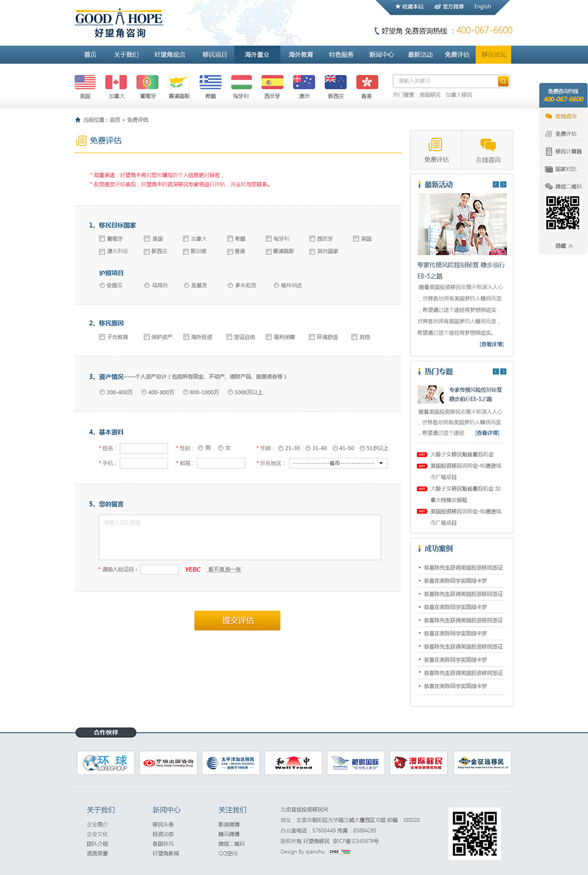Click 看不清换一张 captcha refresh link

pyautogui.click(x=224, y=570)
